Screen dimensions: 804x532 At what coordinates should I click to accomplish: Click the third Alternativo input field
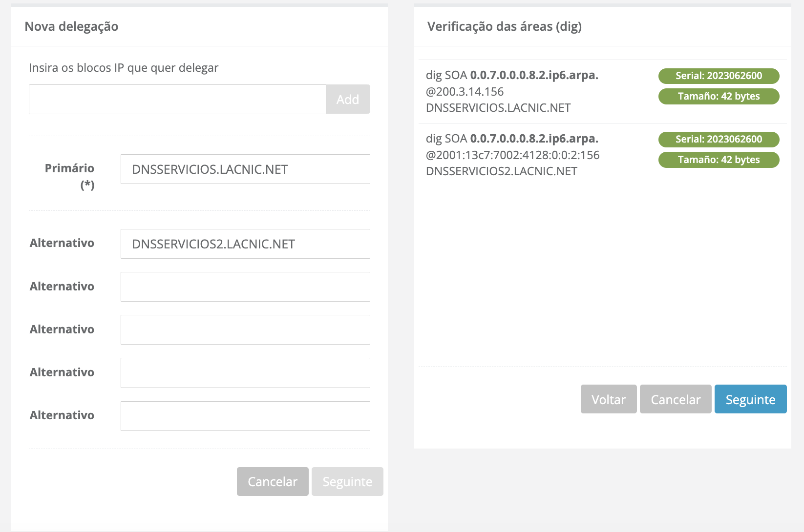coord(245,330)
